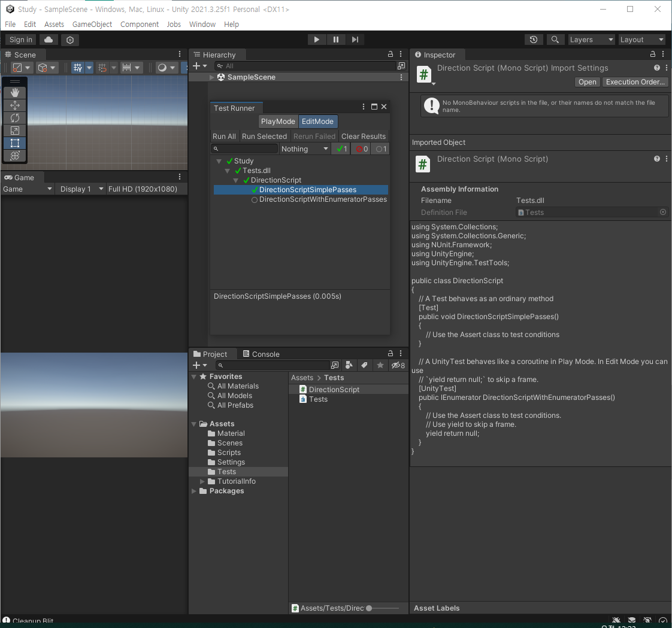Screen dimensions: 672x628
Task: Toggle passed tests filter
Action: (x=342, y=149)
